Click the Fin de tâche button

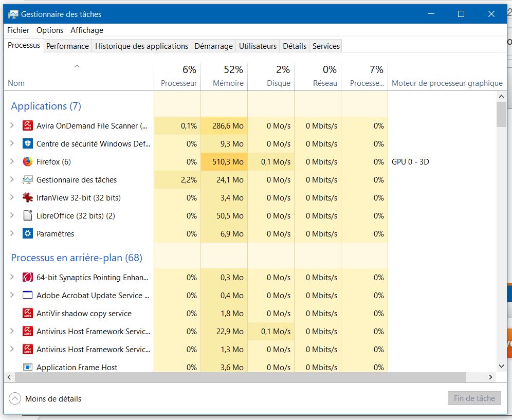click(x=474, y=398)
